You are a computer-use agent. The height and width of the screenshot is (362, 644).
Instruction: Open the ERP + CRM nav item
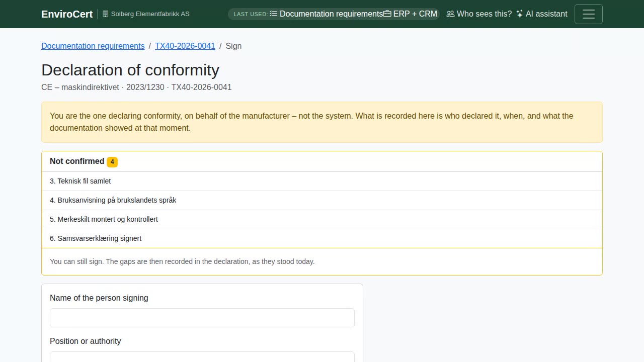[x=411, y=14]
